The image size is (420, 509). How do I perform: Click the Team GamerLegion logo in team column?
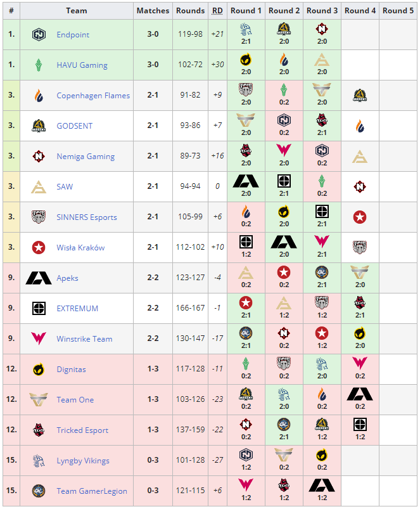39,491
